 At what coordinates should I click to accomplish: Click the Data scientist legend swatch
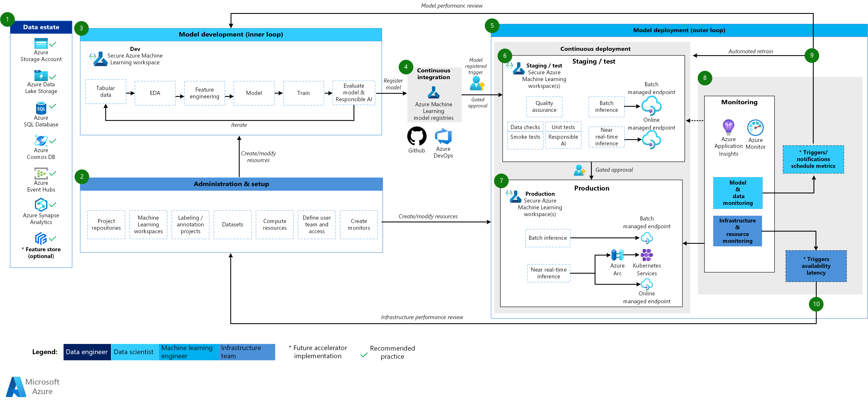(135, 352)
